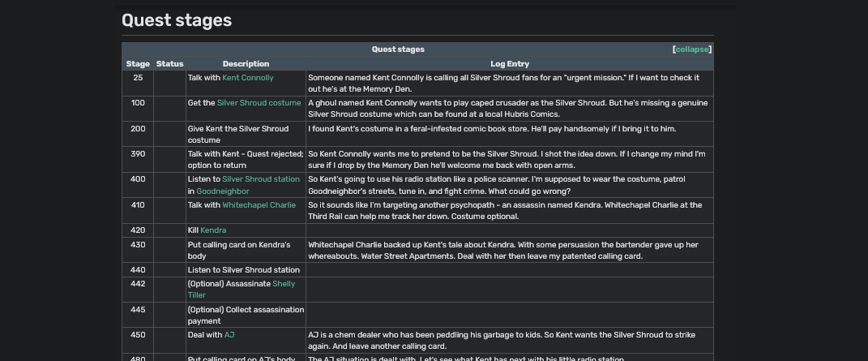Viewport: 868px width, 361px height.
Task: Open the Kent Connolly link
Action: 248,78
